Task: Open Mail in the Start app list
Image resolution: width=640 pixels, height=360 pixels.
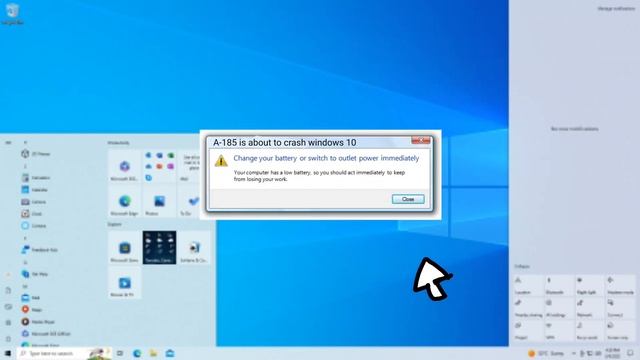Action: [x=31, y=298]
